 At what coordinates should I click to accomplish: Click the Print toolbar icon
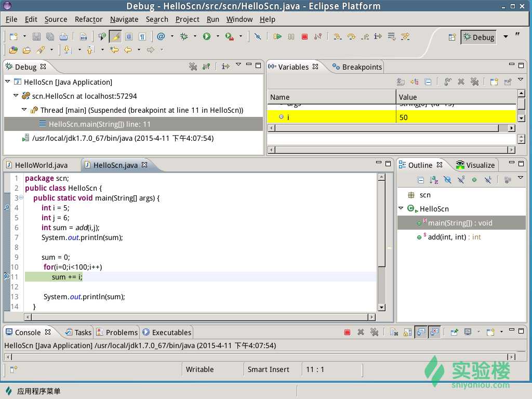(63, 37)
